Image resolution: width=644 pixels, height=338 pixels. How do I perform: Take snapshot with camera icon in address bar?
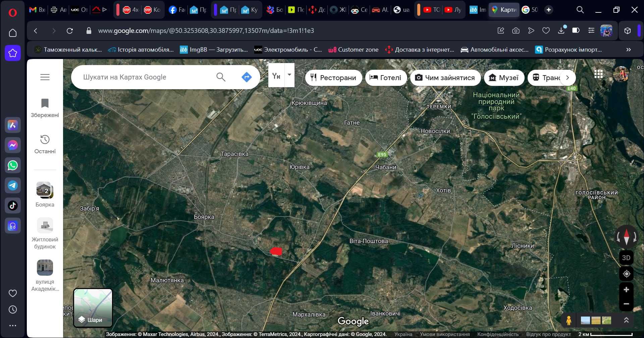[x=516, y=31]
